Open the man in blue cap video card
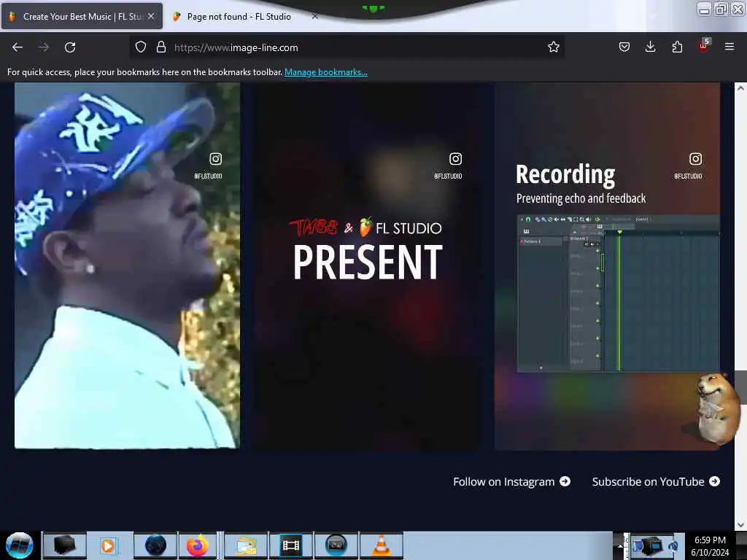 click(127, 265)
